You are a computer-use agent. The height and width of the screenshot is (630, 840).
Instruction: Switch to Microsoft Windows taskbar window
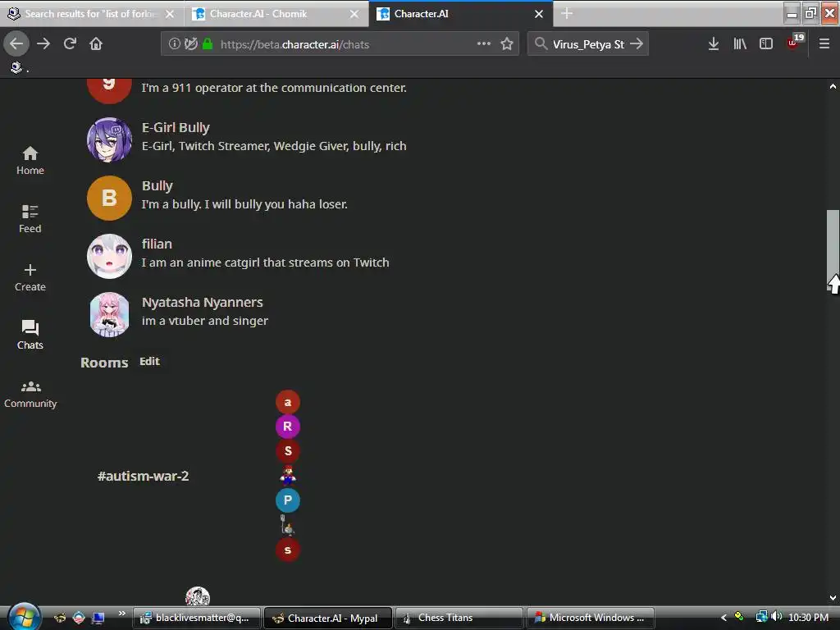pyautogui.click(x=591, y=618)
